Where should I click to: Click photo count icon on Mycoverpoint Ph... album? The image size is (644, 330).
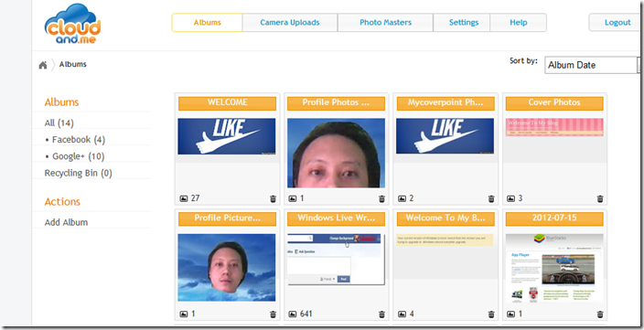pyautogui.click(x=402, y=198)
